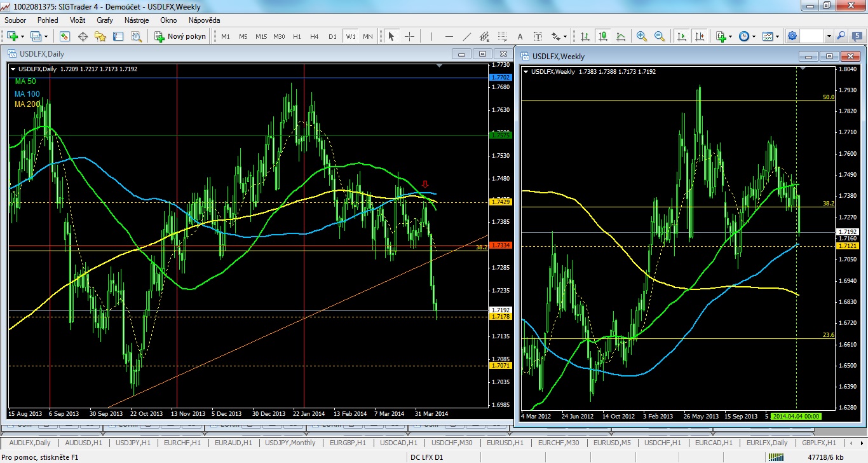868x463 pixels.
Task: Click the blue gear settings icon
Action: [792, 36]
